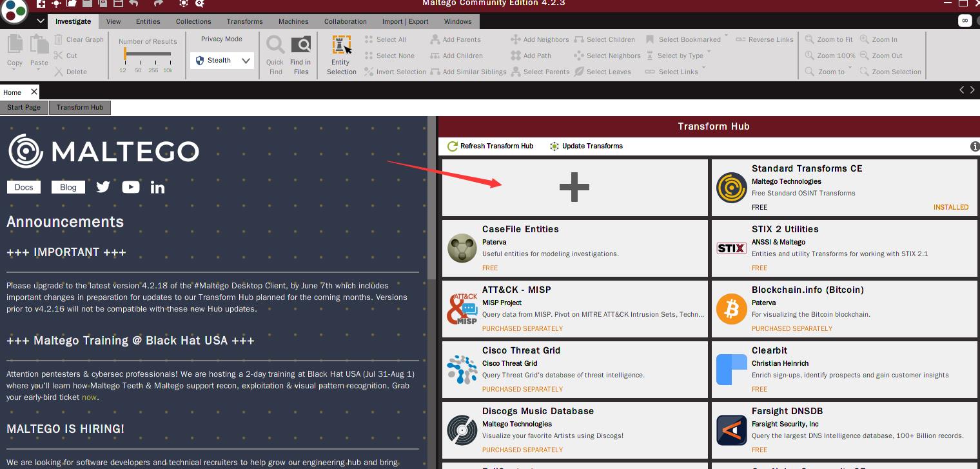980x469 pixels.
Task: Click the Number of Results slider handle
Action: coord(124,54)
